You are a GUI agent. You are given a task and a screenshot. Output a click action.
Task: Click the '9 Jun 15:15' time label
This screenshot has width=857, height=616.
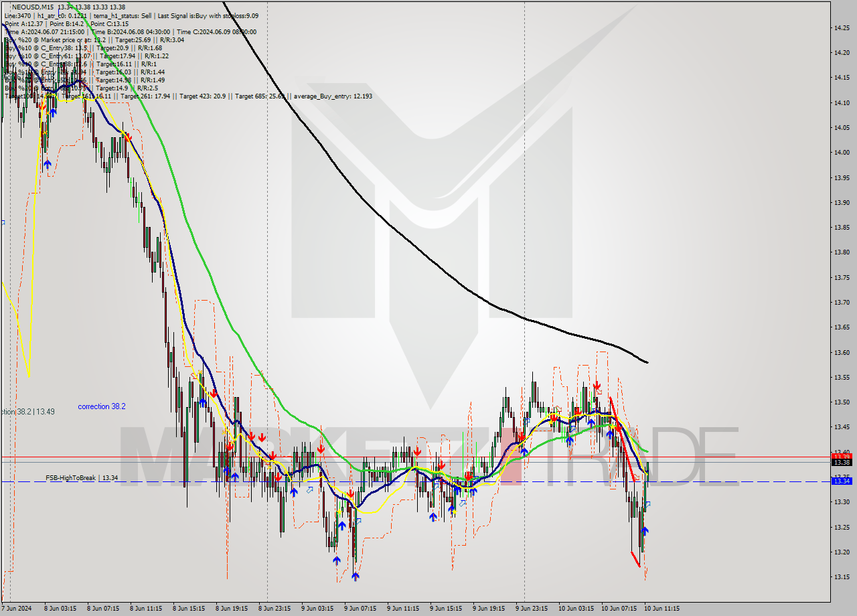[x=446, y=609]
